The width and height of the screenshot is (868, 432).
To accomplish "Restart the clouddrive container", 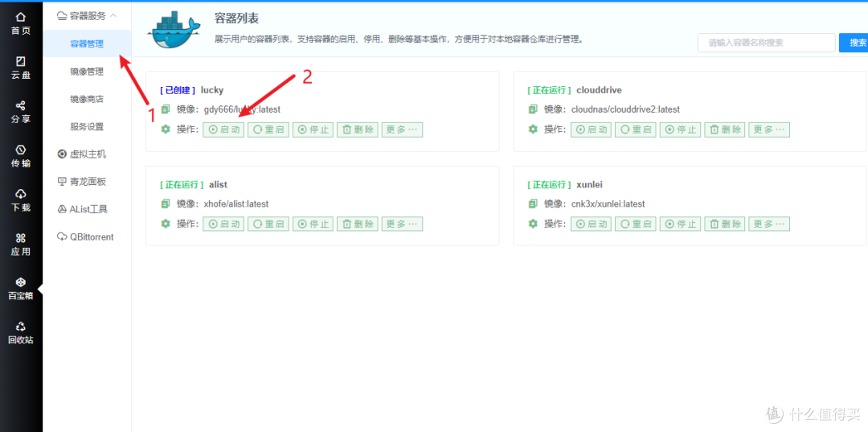I will click(636, 130).
